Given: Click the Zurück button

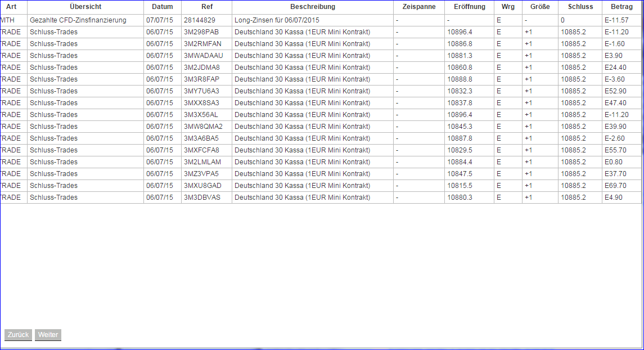Looking at the screenshot, I should [17, 335].
